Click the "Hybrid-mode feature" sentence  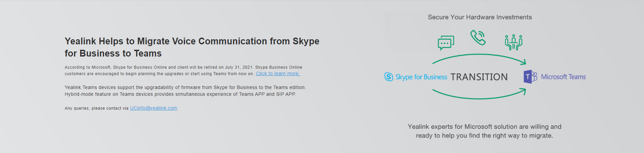coord(180,94)
